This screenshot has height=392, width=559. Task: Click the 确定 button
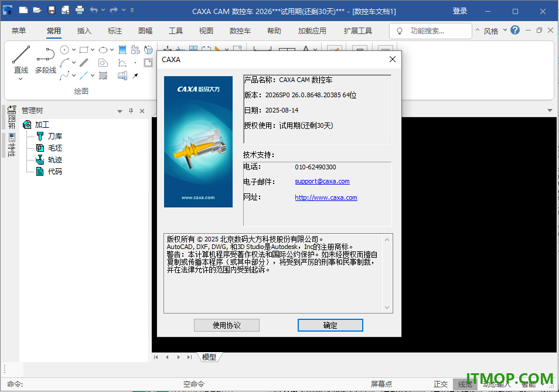[x=330, y=325]
